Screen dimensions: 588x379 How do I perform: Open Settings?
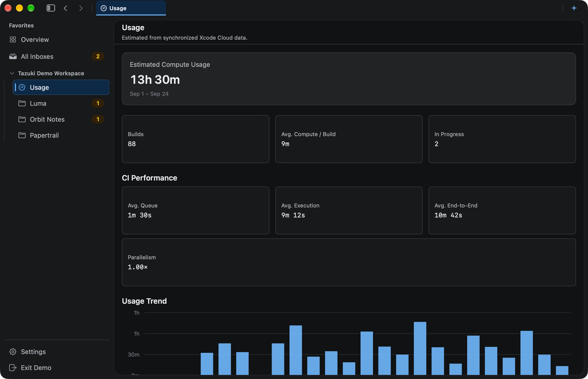pyautogui.click(x=57, y=352)
